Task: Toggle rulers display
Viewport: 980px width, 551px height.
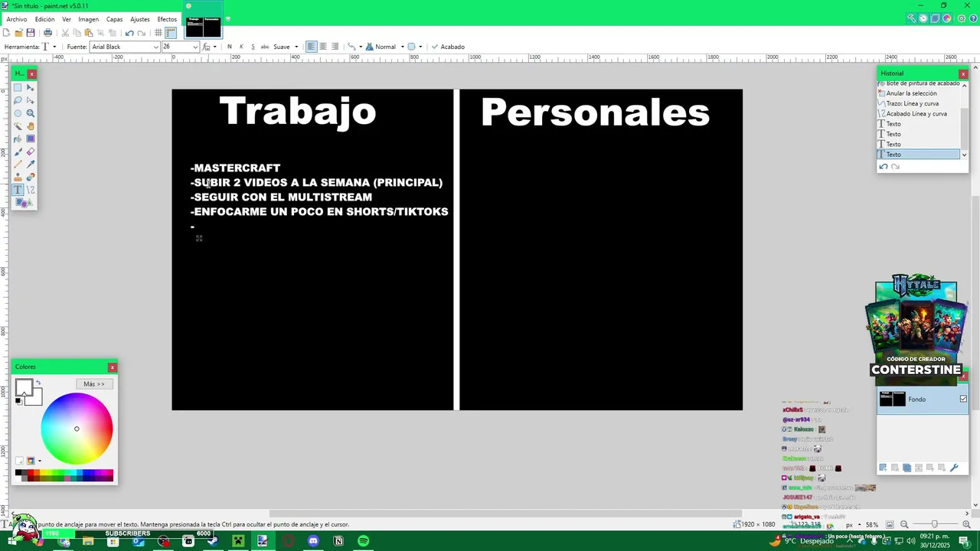Action: [x=171, y=33]
